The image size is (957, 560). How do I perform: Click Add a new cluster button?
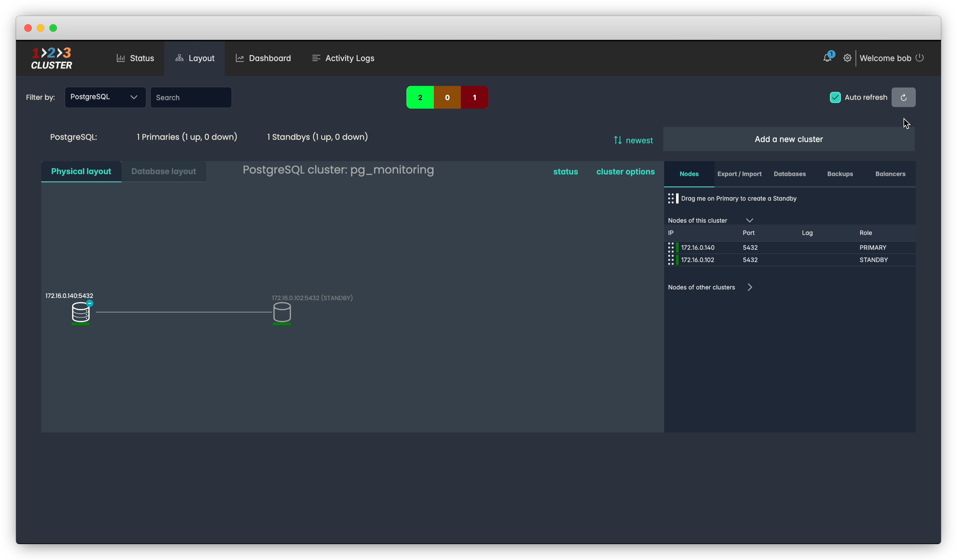pos(789,139)
